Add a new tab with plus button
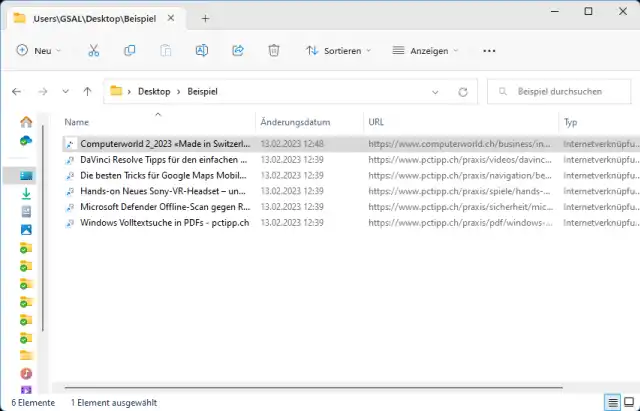Image resolution: width=640 pixels, height=411 pixels. pyautogui.click(x=205, y=18)
